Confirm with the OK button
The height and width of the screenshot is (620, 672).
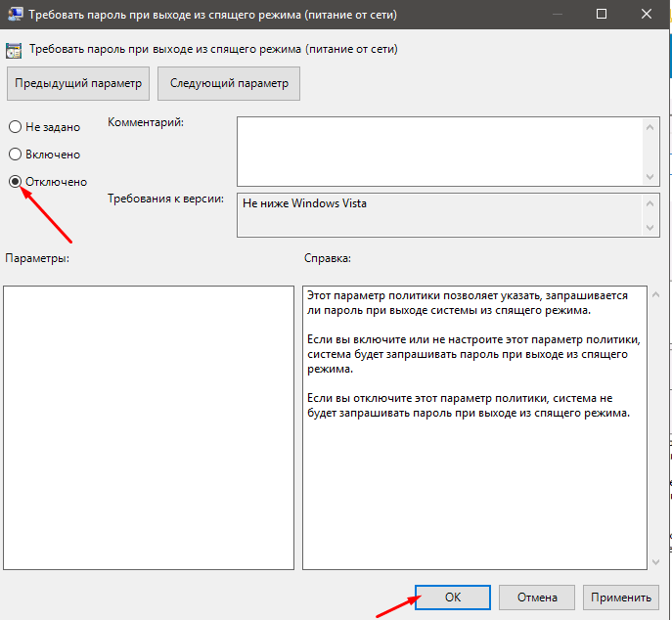point(453,598)
